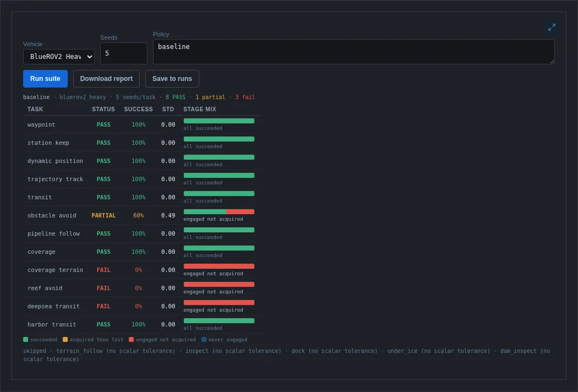578x392 pixels.
Task: Select the dynamic position task name
Action: coord(55,161)
